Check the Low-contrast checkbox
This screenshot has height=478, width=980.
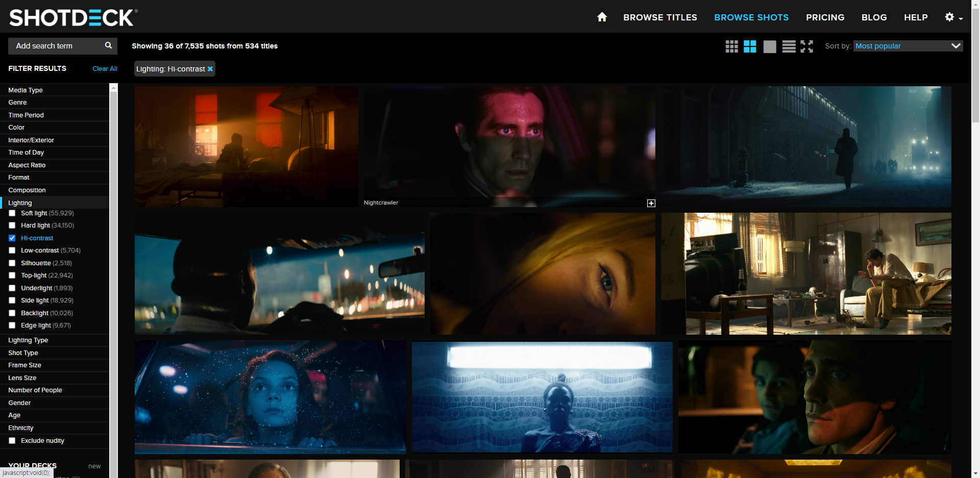coord(12,250)
